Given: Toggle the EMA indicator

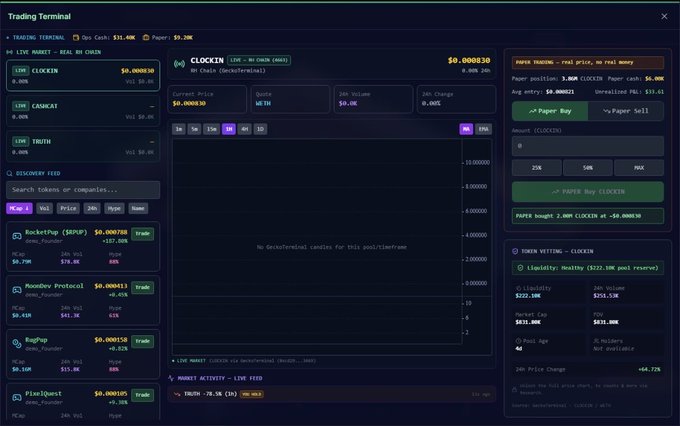Looking at the screenshot, I should point(483,129).
